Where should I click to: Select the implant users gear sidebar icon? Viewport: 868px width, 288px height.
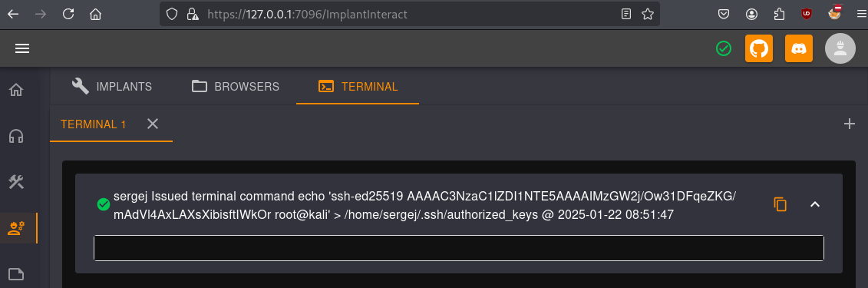click(x=16, y=228)
